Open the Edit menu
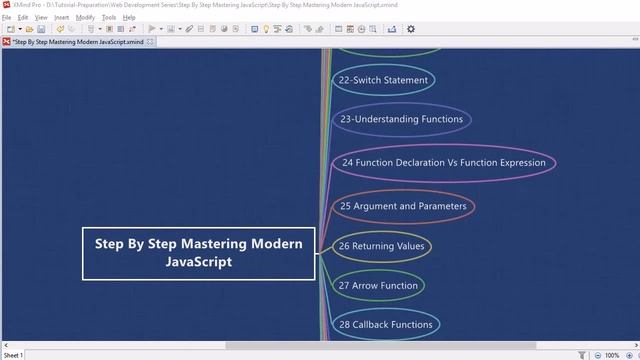Viewport: 640px width, 360px height. coord(23,18)
